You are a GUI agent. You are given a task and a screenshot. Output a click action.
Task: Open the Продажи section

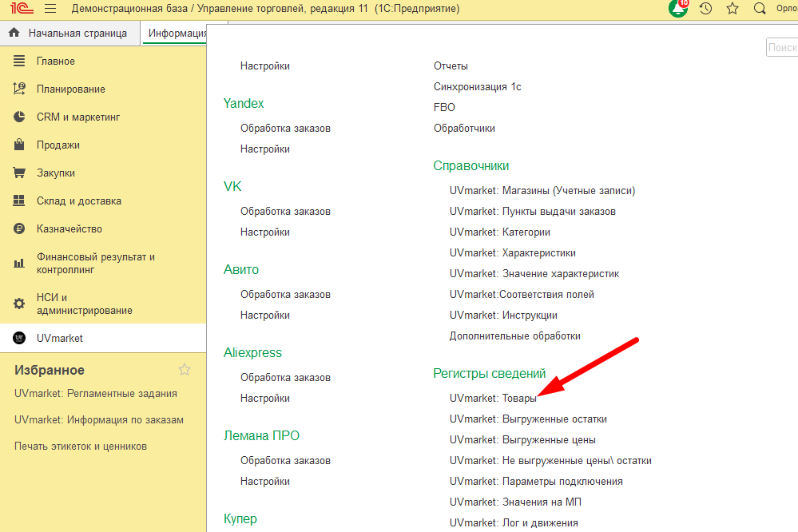click(x=58, y=145)
